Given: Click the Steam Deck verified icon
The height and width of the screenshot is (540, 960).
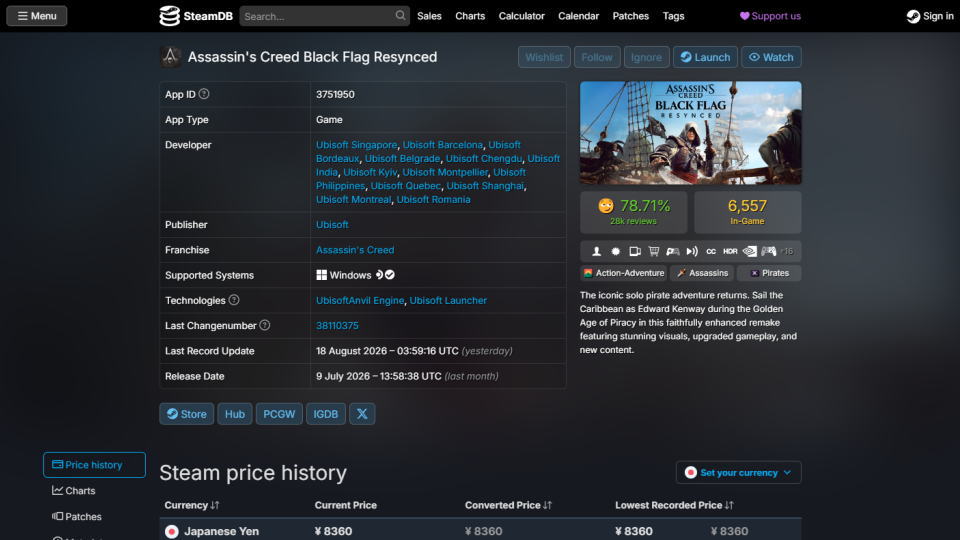Looking at the screenshot, I should (384, 275).
